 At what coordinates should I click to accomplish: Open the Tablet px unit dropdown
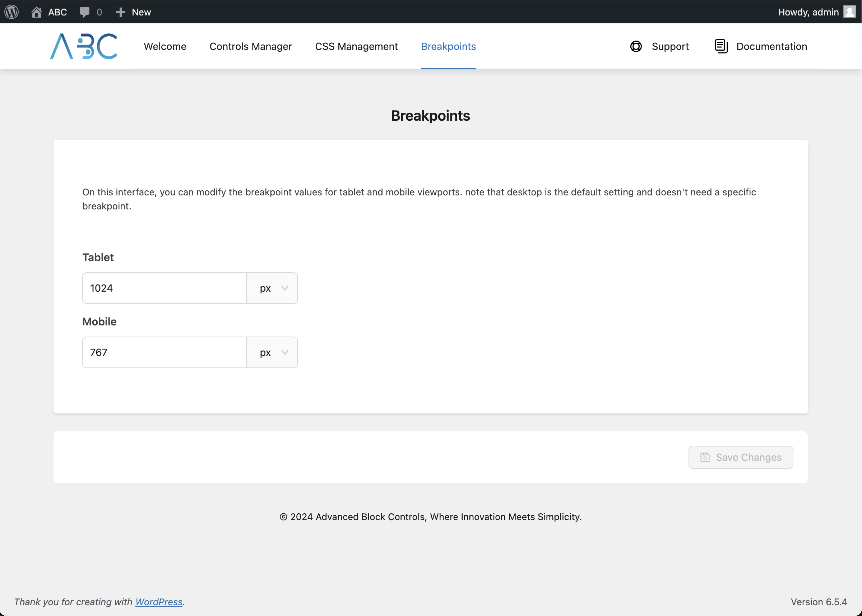tap(272, 288)
